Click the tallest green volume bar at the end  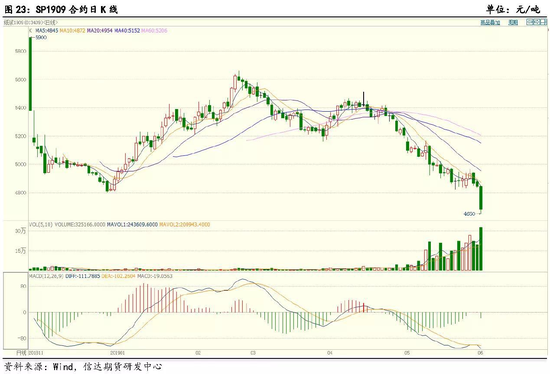point(481,249)
